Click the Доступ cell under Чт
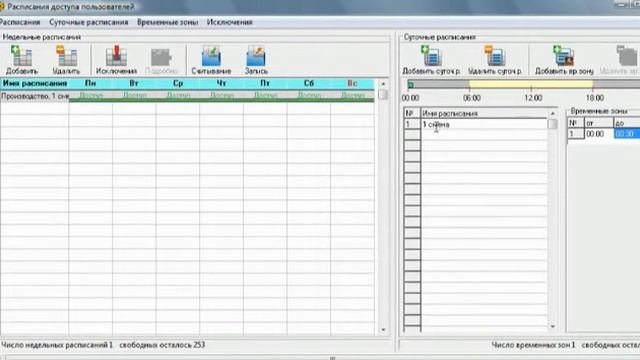640x360 pixels. point(222,96)
